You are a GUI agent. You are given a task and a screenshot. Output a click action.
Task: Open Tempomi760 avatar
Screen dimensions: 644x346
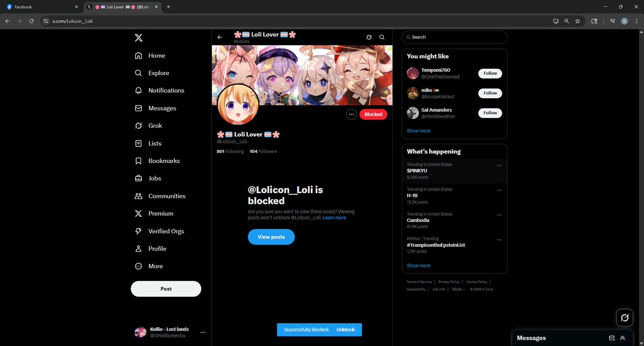(x=413, y=73)
